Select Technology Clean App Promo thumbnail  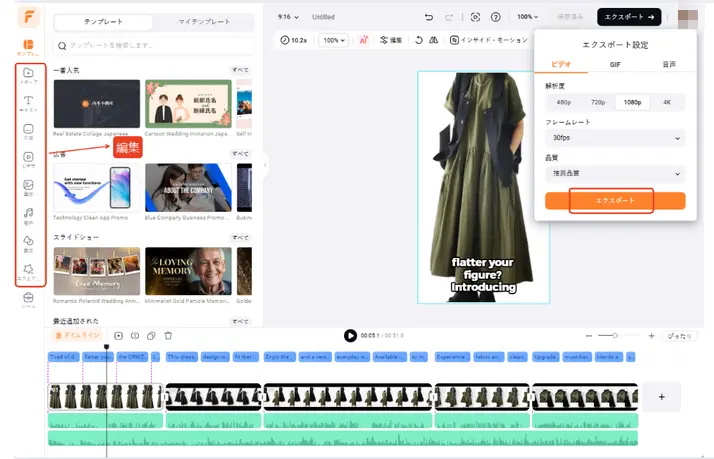pyautogui.click(x=97, y=188)
